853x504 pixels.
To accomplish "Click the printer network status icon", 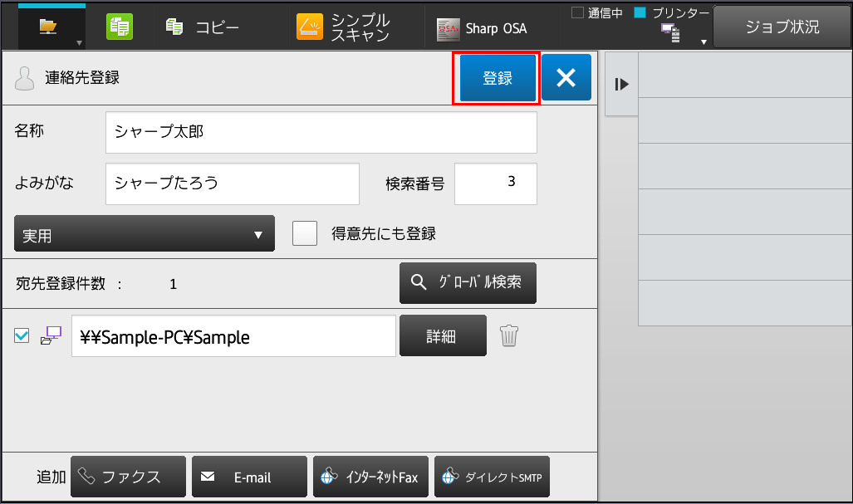I will 671,33.
